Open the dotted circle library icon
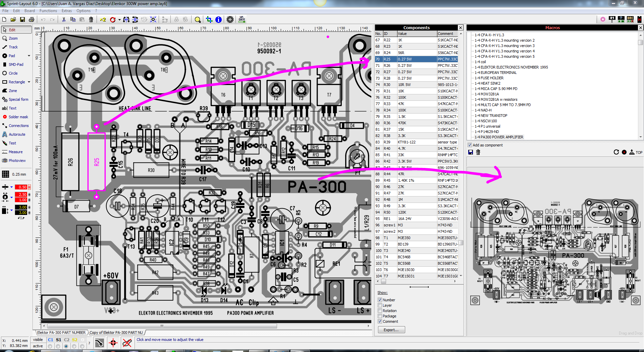Image resolution: width=644 pixels, height=352 pixels. click(x=230, y=19)
